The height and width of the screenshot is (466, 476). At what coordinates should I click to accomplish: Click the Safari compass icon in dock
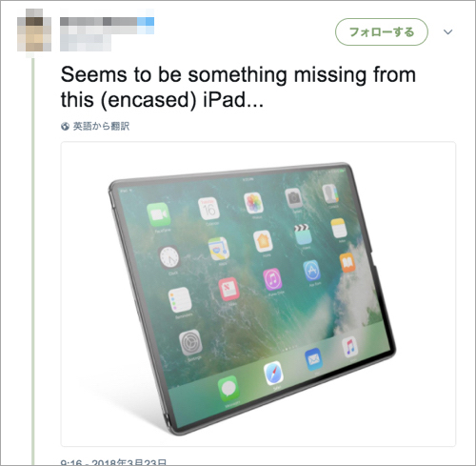coord(273,373)
